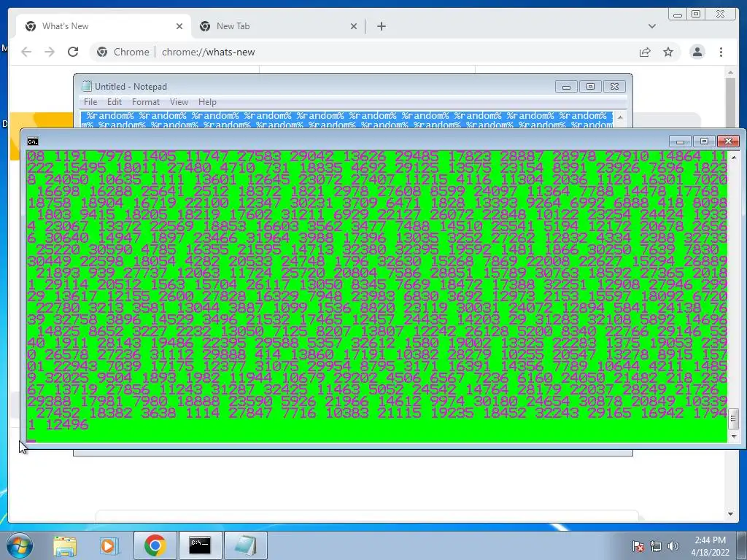Click the command prompt scroll down arrow
The height and width of the screenshot is (560, 747).
(734, 436)
